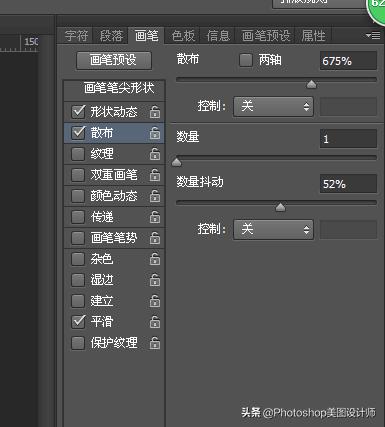Open the panel flyout menu icon
Viewport: 385px width, 427px height.
[373, 35]
